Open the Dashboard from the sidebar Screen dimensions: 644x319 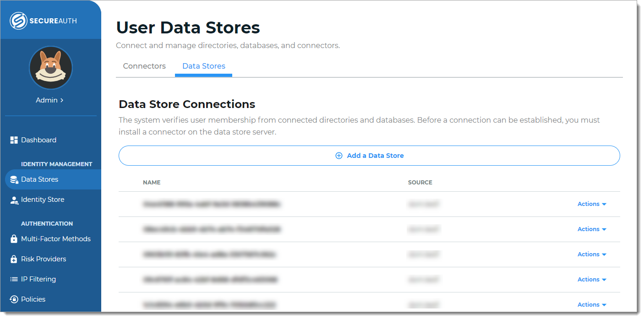(x=38, y=140)
